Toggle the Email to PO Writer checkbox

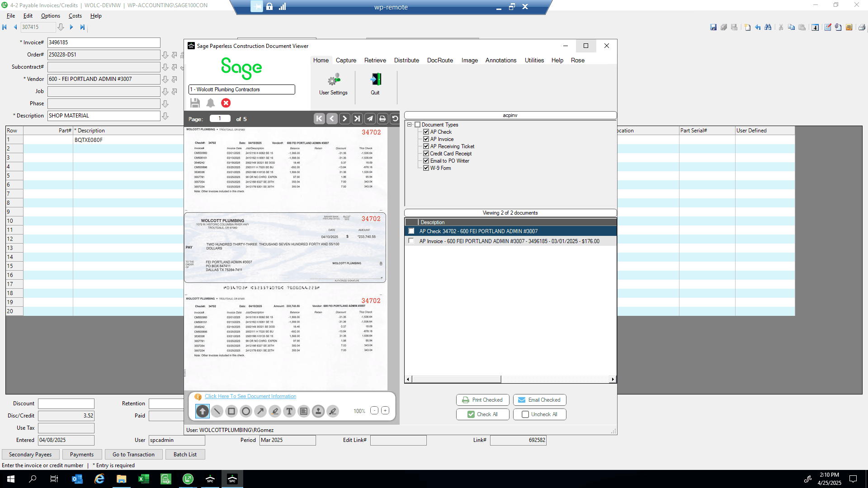pos(426,161)
